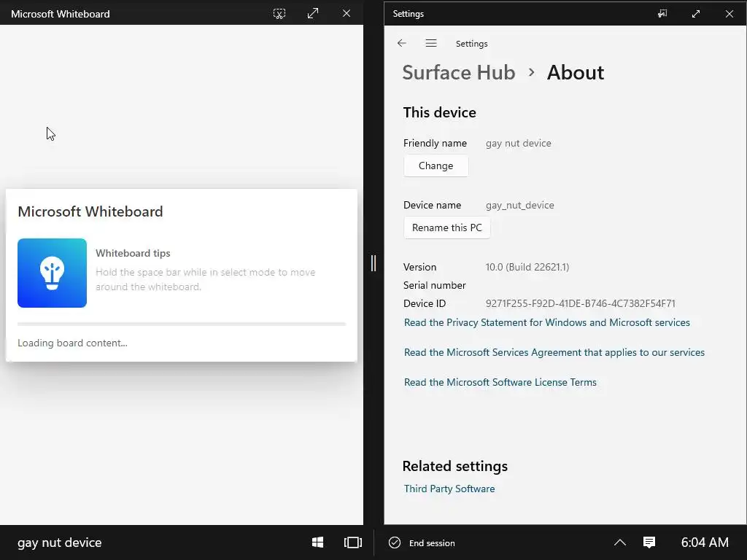
Task: Click the Whiteboard loading progress bar
Action: [x=182, y=324]
